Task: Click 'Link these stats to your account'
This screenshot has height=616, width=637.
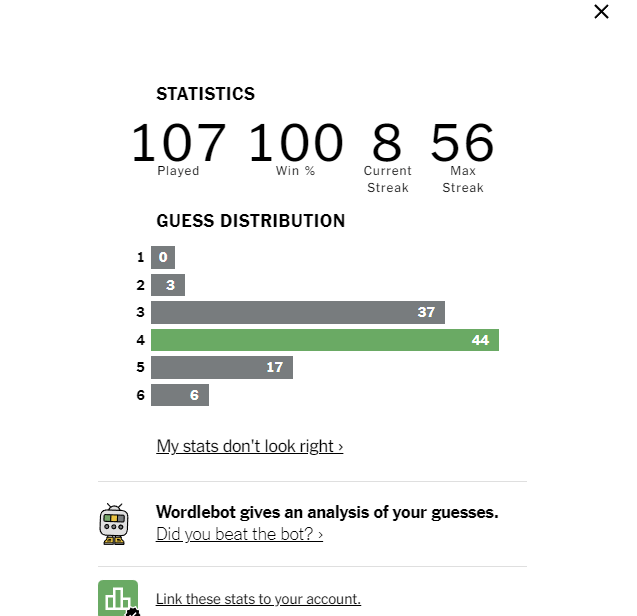Action: click(258, 599)
